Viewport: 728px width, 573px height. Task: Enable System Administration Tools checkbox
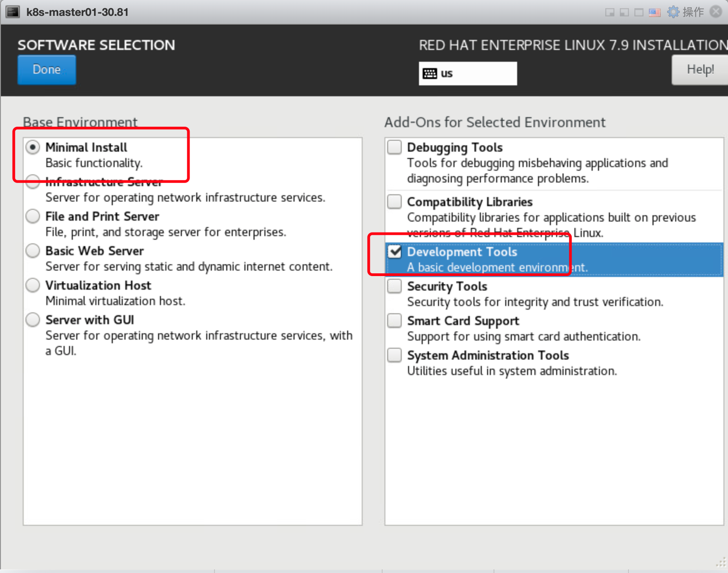[394, 355]
